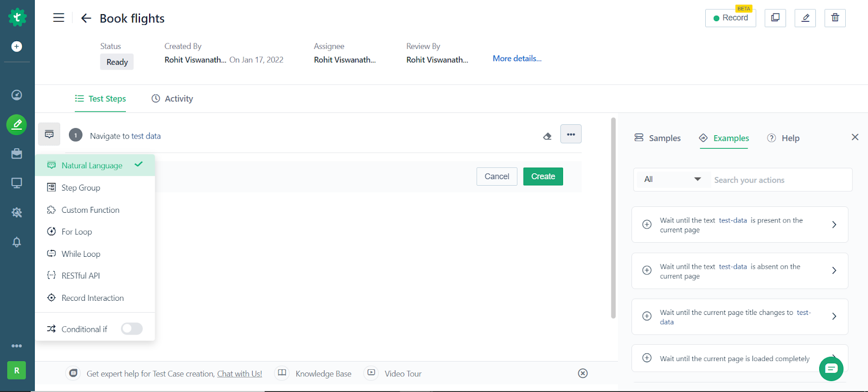The height and width of the screenshot is (392, 868).
Task: Open the chat support bubble
Action: pyautogui.click(x=831, y=369)
